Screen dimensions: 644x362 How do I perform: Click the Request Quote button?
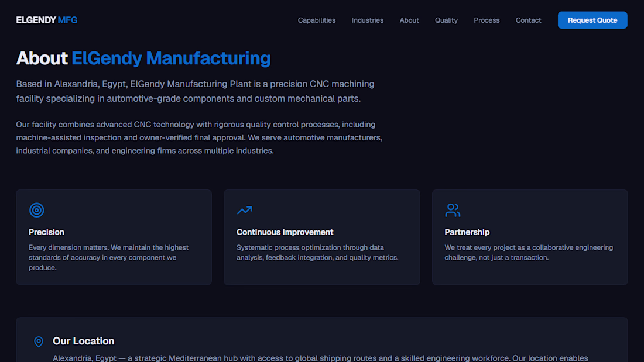pos(592,20)
